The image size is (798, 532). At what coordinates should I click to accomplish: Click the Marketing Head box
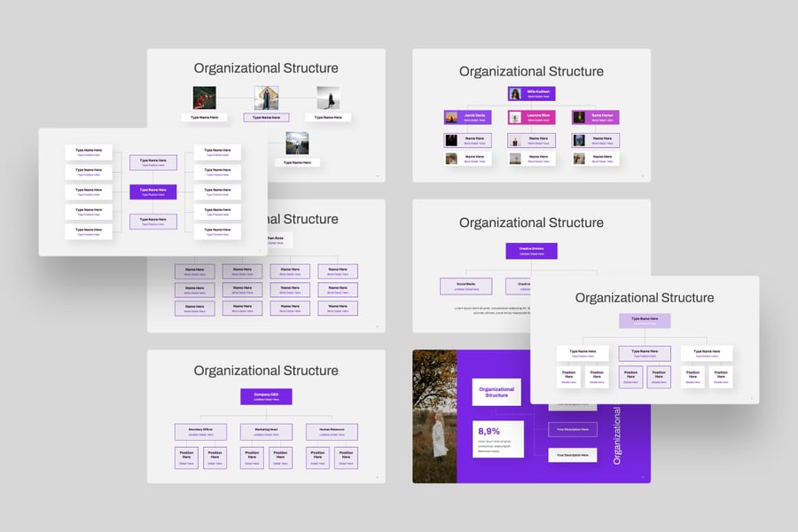[266, 432]
